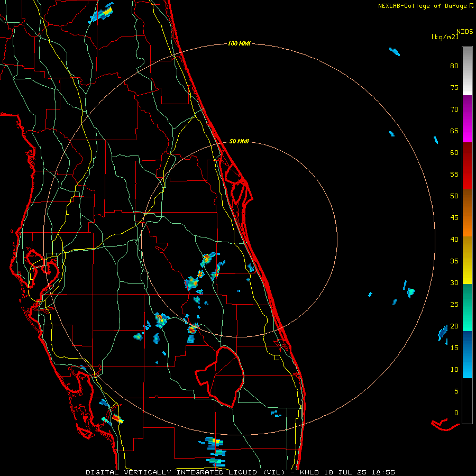Click the 5 value on the scale
Screen dimensions: 476x476
tap(456, 391)
